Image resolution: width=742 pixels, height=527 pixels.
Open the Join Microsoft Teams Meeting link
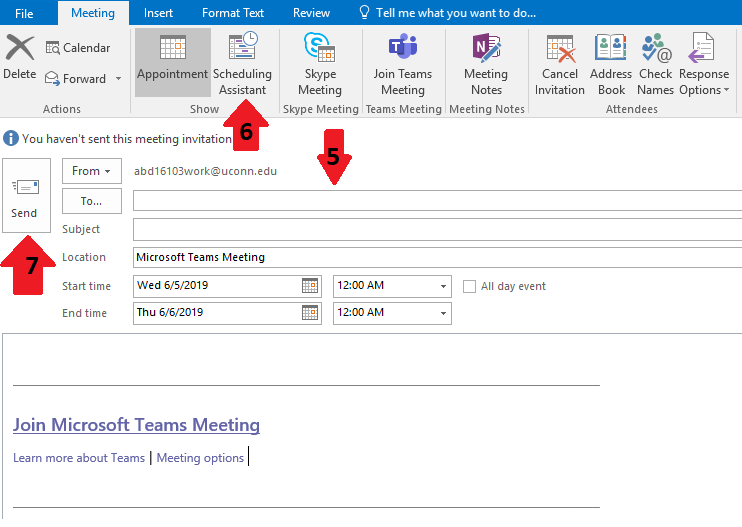(136, 425)
